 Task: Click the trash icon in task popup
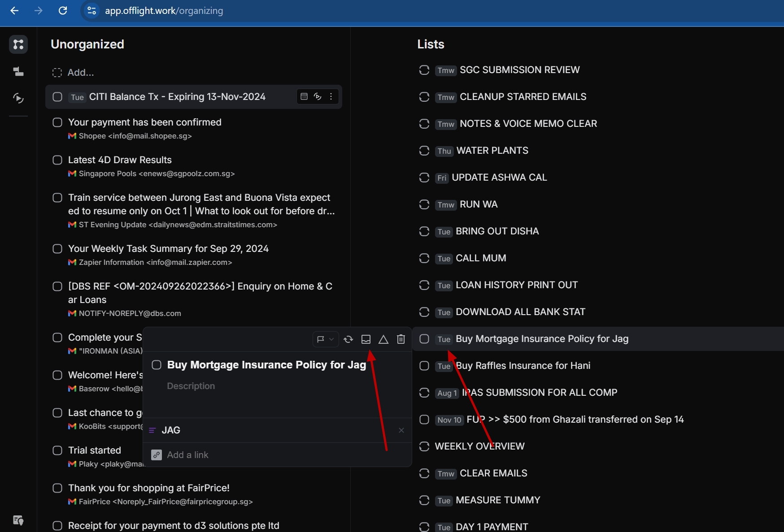401,339
